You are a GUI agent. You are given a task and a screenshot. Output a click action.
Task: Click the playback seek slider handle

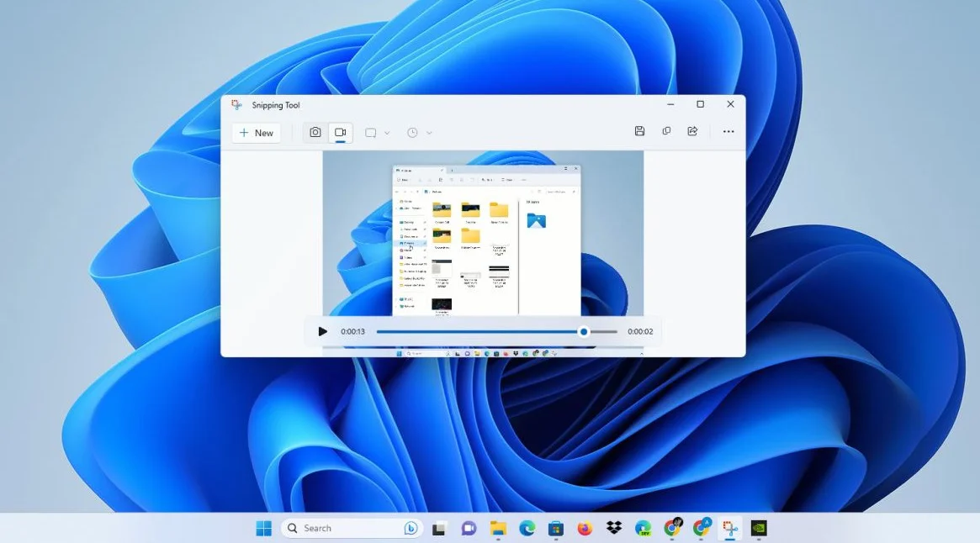[584, 332]
